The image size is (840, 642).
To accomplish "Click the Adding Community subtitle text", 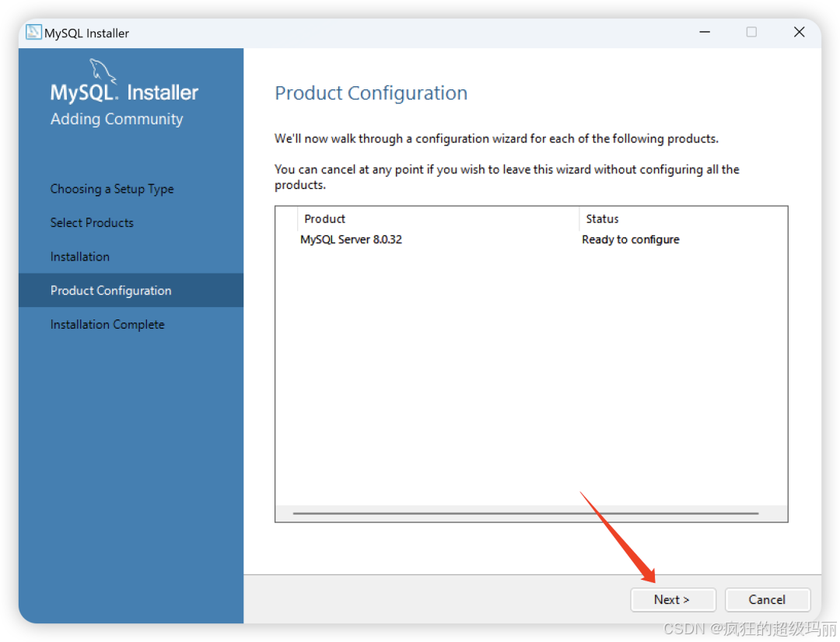I will [x=117, y=119].
